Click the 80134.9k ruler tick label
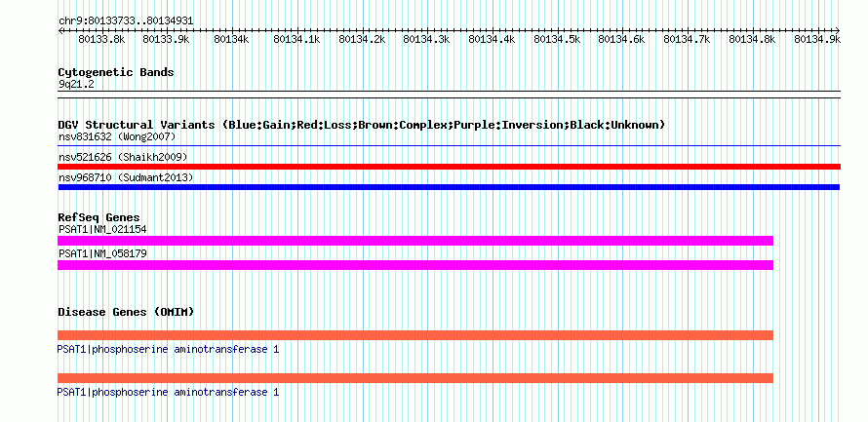 pyautogui.click(x=817, y=39)
